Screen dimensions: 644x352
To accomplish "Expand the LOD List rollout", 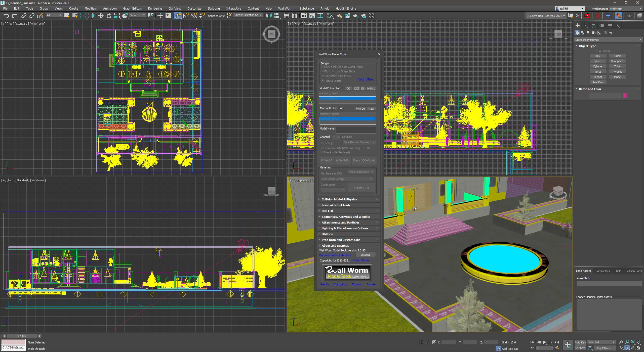I will click(x=348, y=211).
